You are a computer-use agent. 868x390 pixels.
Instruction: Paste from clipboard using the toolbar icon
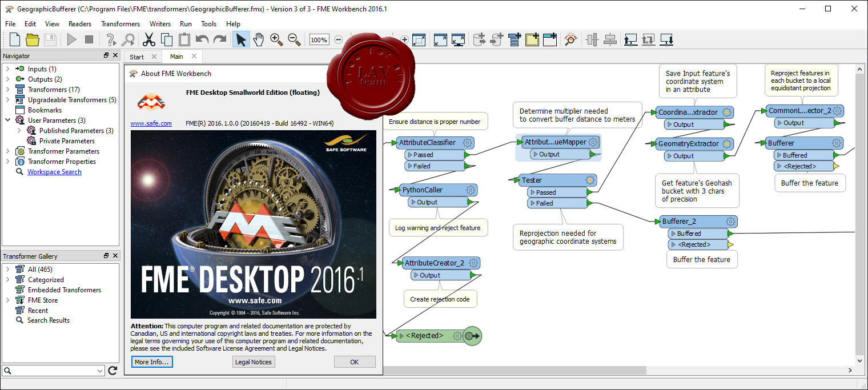pyautogui.click(x=184, y=39)
